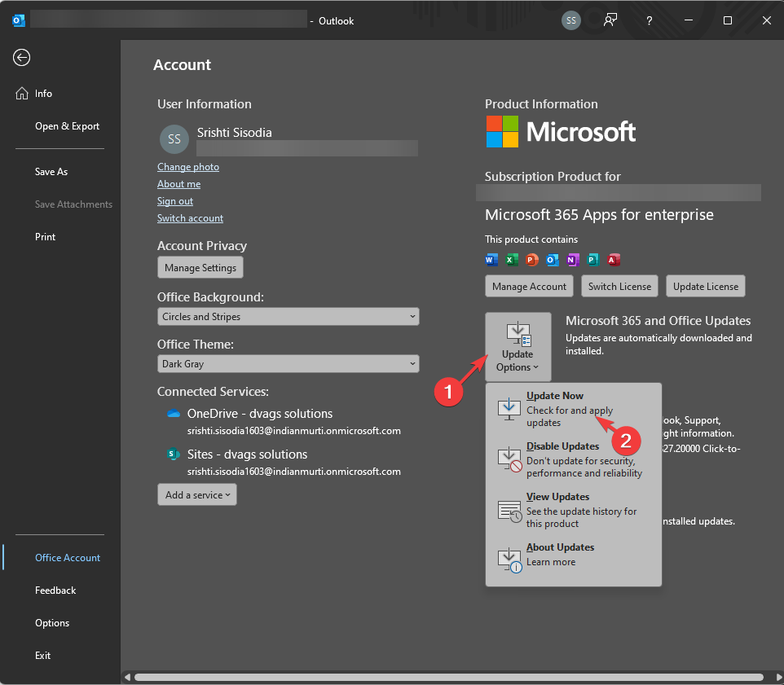Click the View Updates history icon
Screen dimensions: 784x685
click(509, 511)
